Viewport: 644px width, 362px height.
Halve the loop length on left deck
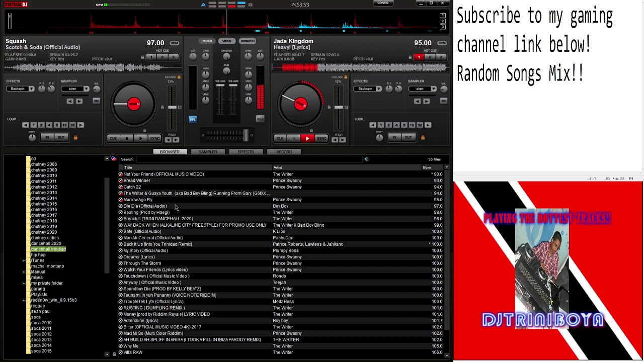(x=25, y=125)
